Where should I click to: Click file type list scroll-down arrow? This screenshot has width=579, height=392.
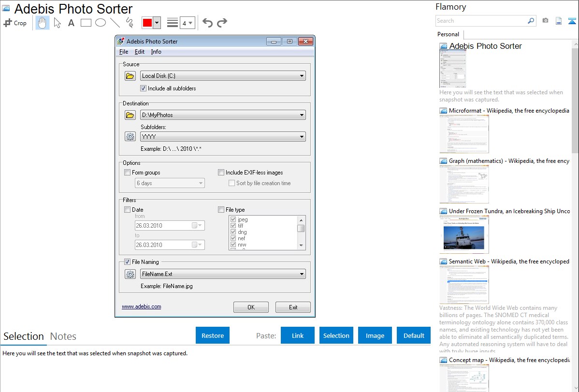click(x=301, y=246)
